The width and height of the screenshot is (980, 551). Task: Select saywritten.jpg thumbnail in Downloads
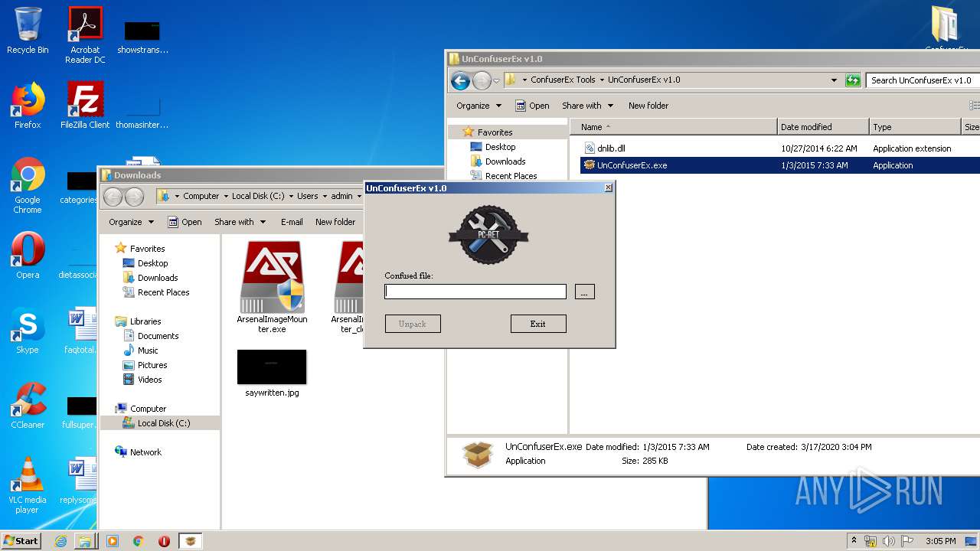click(272, 373)
